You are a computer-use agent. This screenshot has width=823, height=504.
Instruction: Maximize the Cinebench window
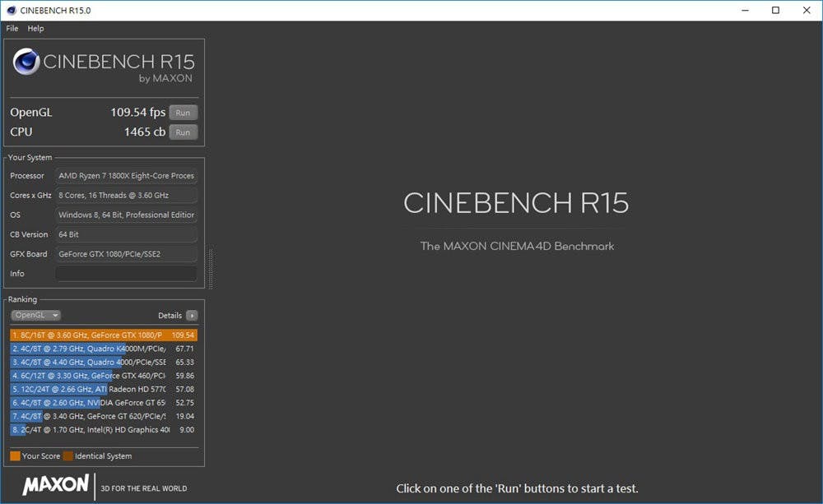pos(776,11)
